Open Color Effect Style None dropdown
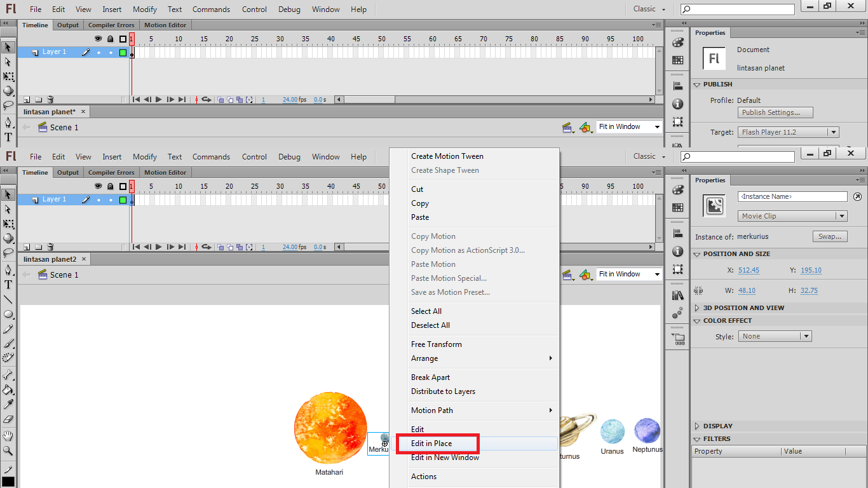This screenshot has width=868, height=488. [775, 336]
